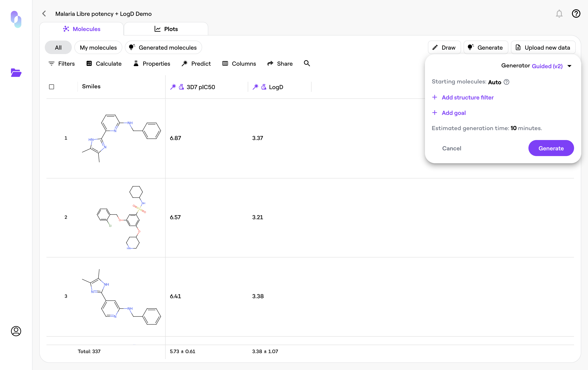
Task: Click the notifications bell icon
Action: click(x=559, y=14)
